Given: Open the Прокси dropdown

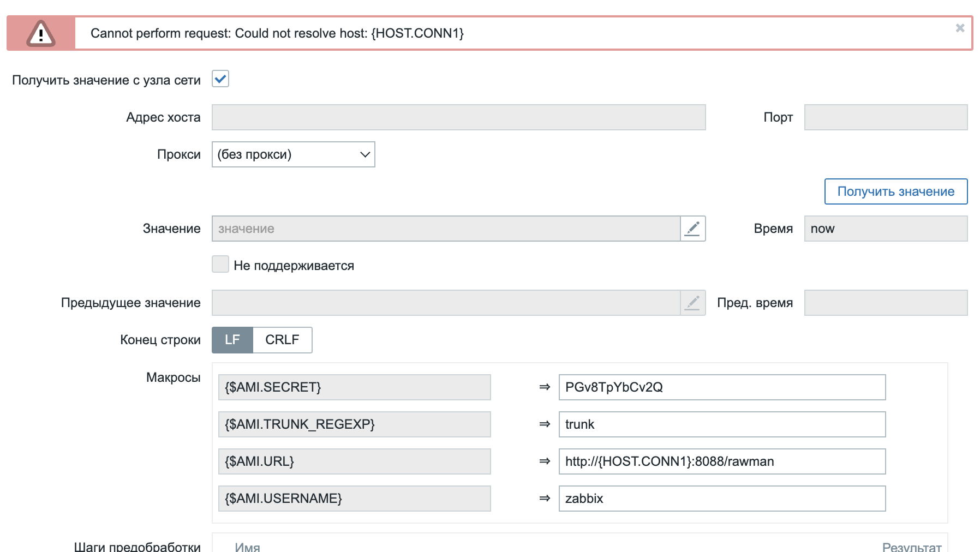Looking at the screenshot, I should click(293, 154).
